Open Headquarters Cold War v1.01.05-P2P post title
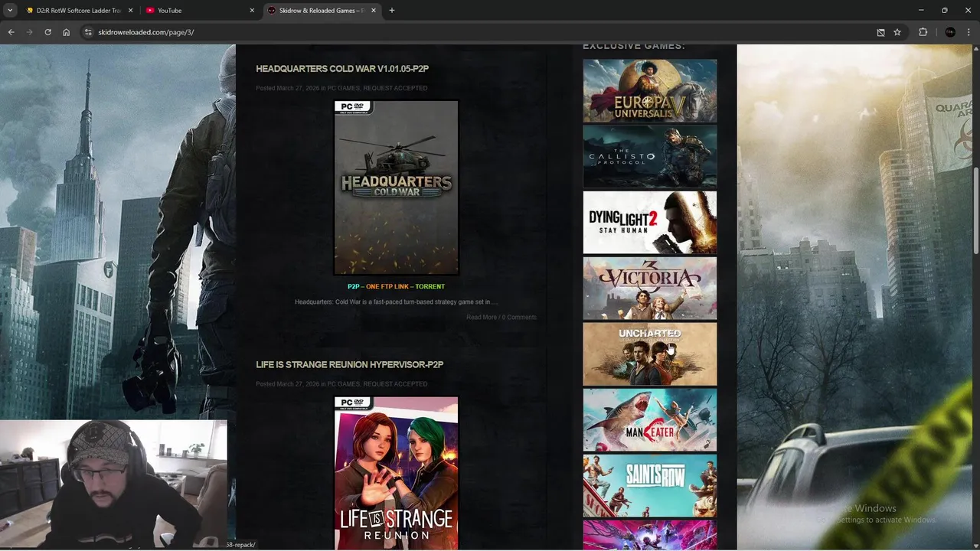This screenshot has width=980, height=551. point(342,69)
